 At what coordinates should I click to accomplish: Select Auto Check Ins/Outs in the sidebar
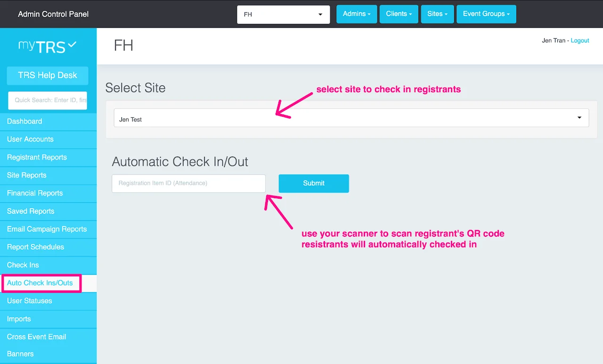[x=41, y=283]
